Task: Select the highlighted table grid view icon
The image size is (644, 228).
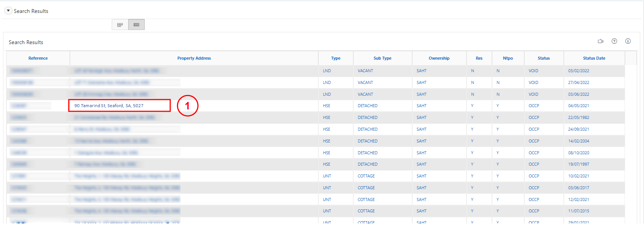Action: point(136,25)
